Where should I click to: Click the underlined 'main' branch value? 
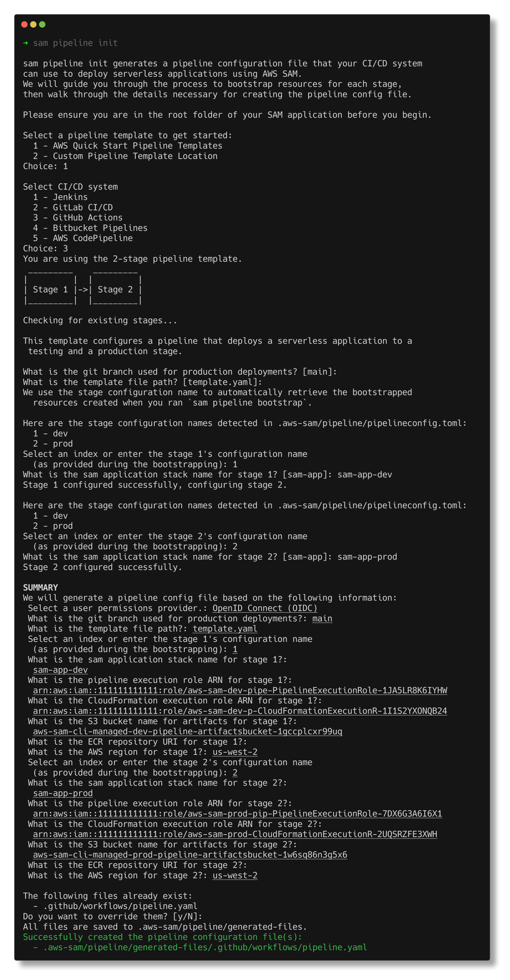pyautogui.click(x=322, y=619)
